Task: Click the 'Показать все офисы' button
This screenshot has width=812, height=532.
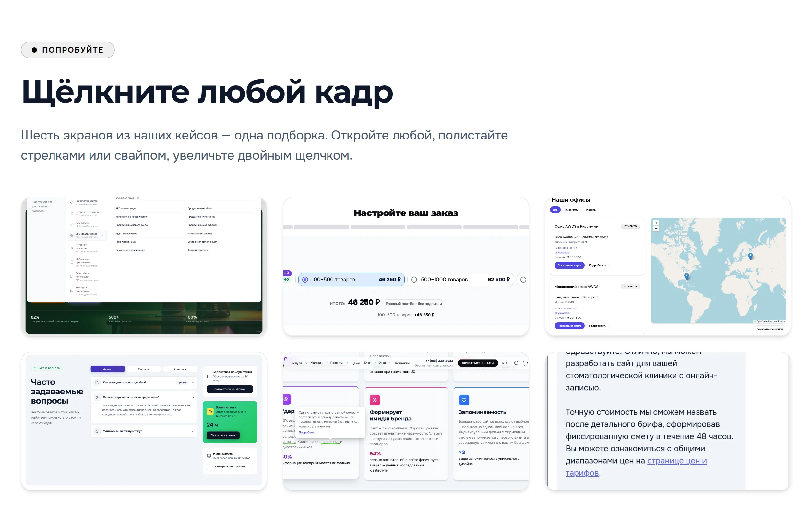Action: pos(769,329)
